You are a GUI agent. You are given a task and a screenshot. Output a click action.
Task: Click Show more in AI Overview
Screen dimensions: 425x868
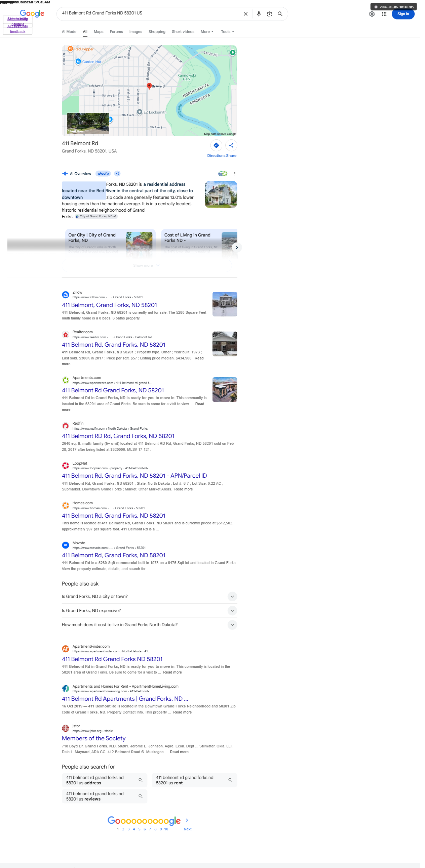(146, 265)
